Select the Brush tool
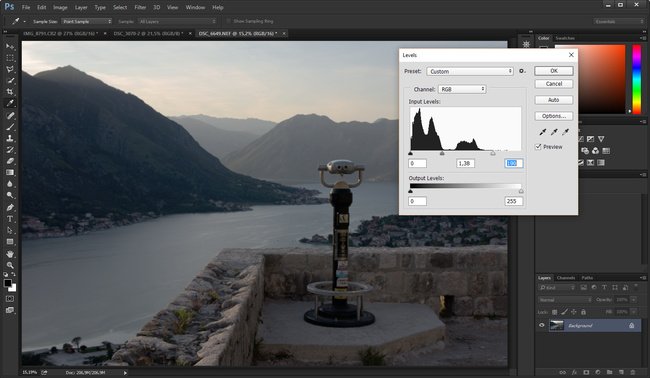 click(x=10, y=127)
